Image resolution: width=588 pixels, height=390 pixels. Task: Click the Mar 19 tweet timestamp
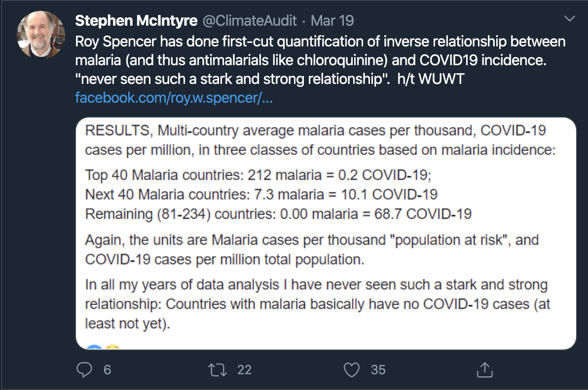point(332,21)
